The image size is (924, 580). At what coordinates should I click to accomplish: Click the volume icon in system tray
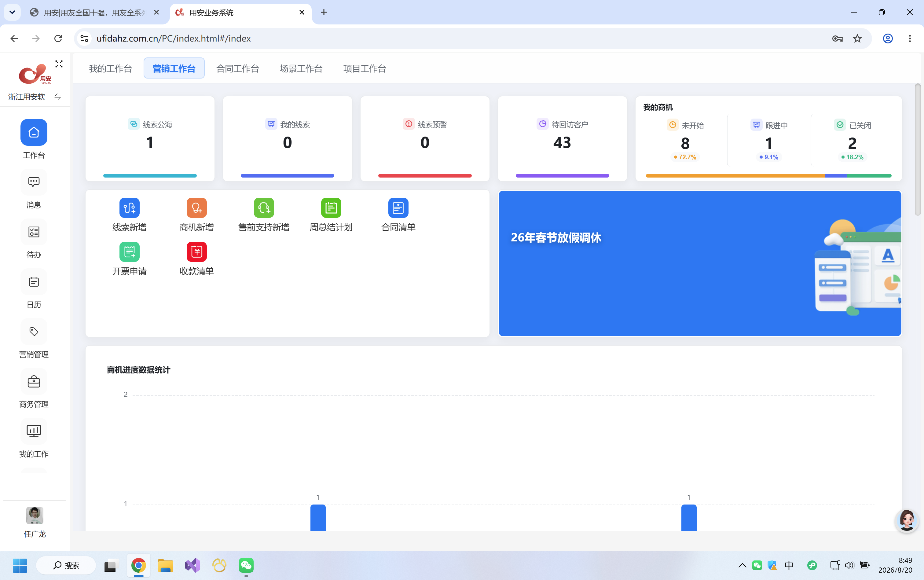(x=849, y=565)
